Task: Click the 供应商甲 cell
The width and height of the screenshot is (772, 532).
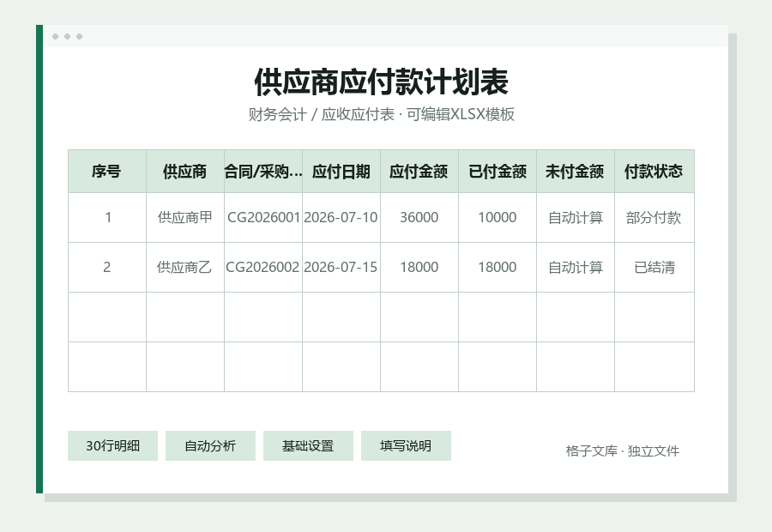Action: click(185, 218)
